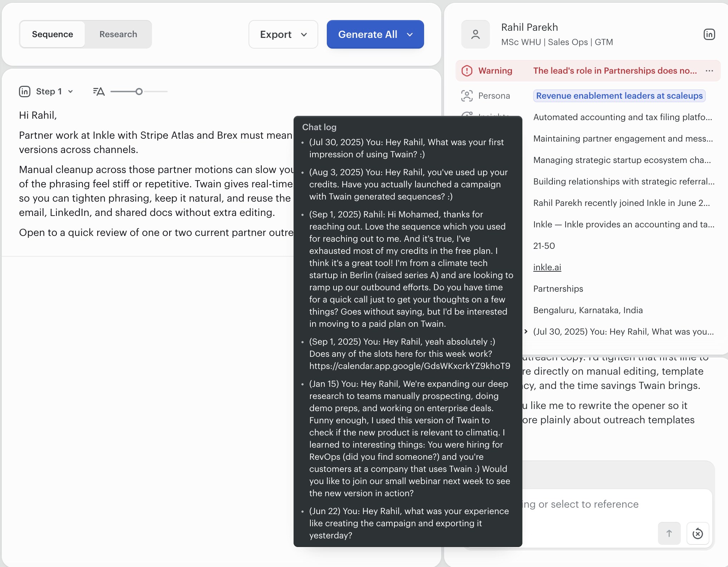Click 'Building relationships with strategic referral...' row
The height and width of the screenshot is (567, 728).
[624, 182]
